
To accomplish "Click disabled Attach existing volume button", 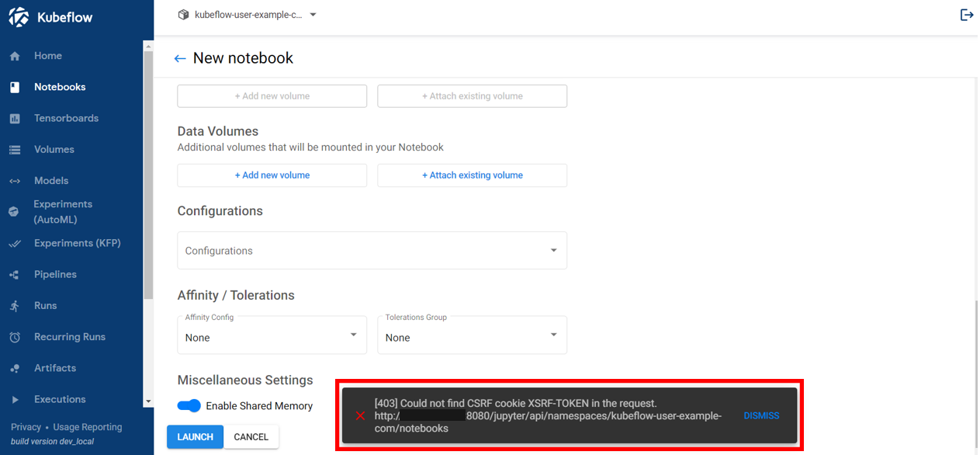I will click(x=472, y=96).
